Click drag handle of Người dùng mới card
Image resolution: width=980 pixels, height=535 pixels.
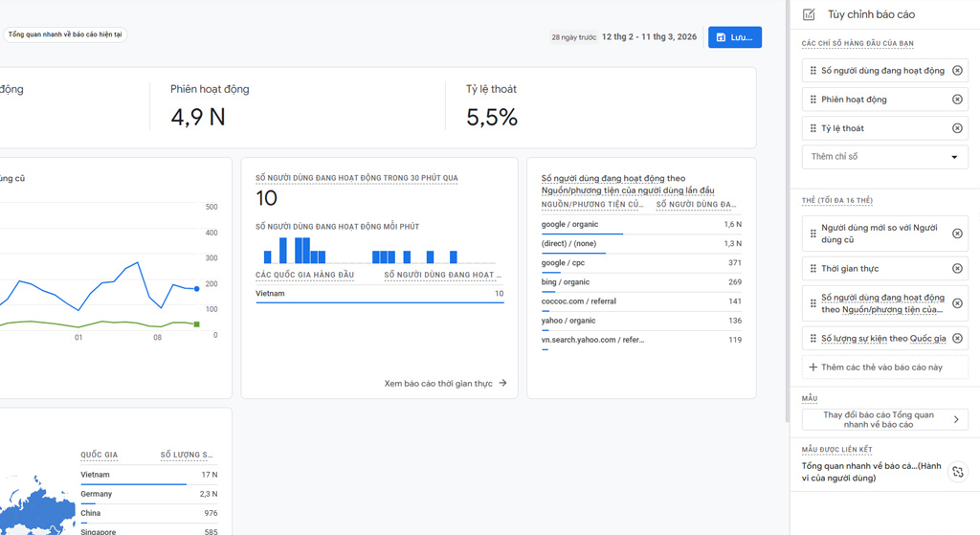tap(813, 234)
